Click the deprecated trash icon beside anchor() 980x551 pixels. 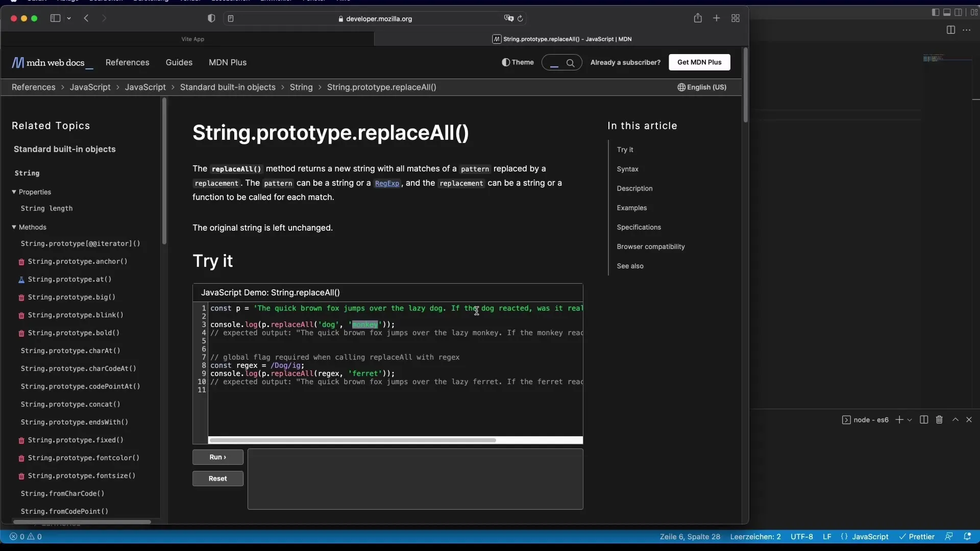(21, 262)
